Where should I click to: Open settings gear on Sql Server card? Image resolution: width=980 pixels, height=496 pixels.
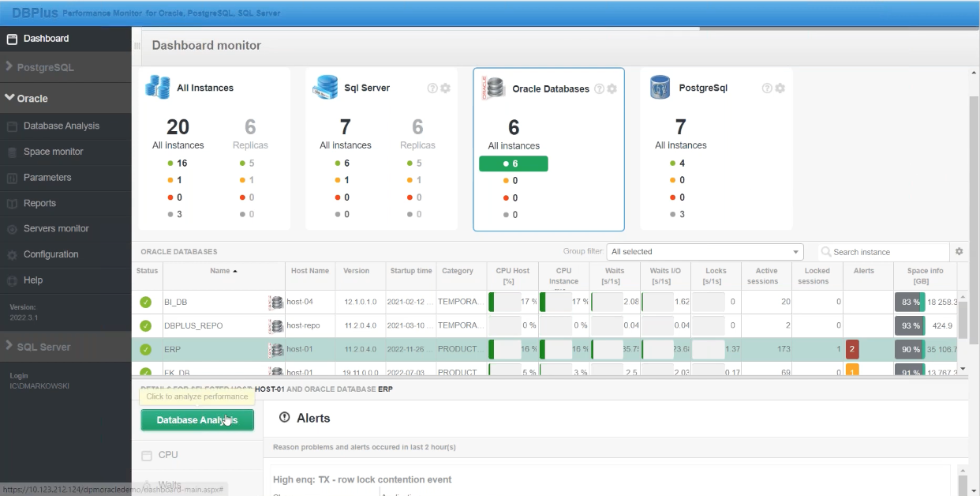point(445,88)
